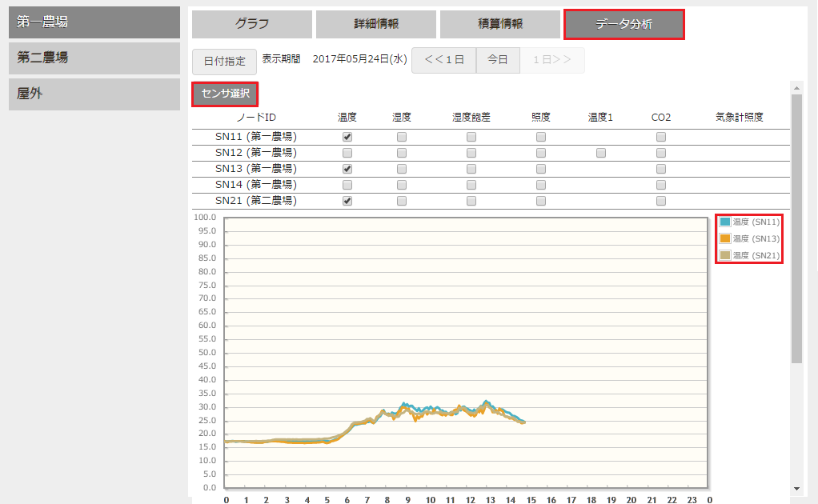Collapse the センサ選択 panel
This screenshot has width=818, height=504.
[225, 94]
